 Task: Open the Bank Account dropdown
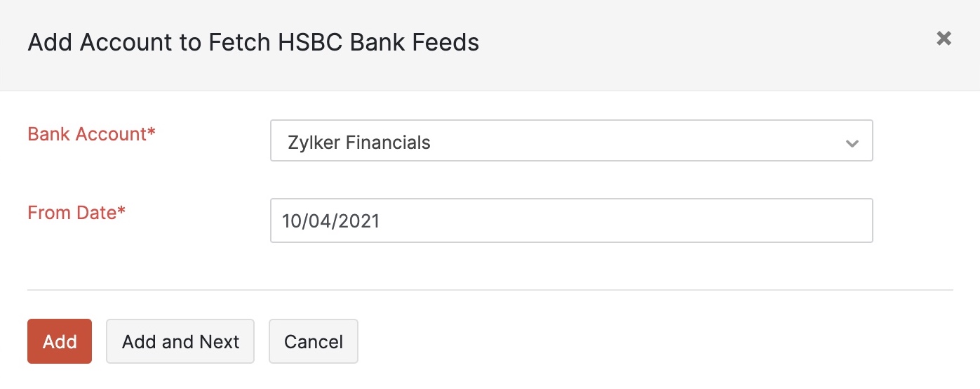click(571, 141)
